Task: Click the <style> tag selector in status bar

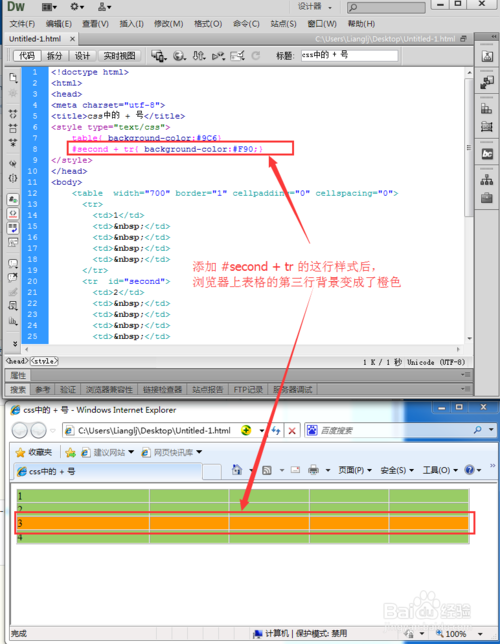Action: [x=44, y=361]
